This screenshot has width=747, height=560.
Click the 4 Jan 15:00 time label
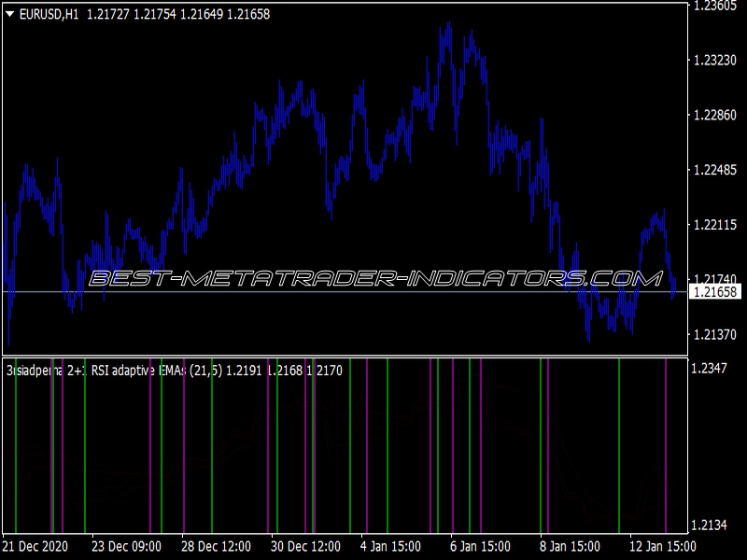[x=390, y=546]
